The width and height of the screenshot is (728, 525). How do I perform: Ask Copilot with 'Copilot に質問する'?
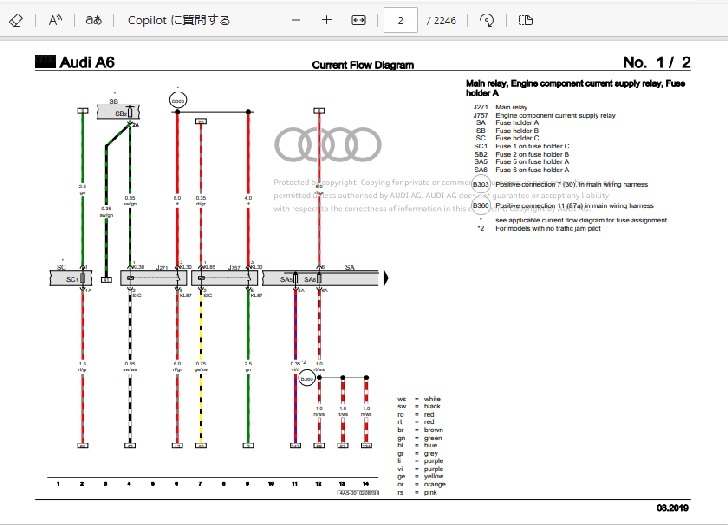[179, 20]
